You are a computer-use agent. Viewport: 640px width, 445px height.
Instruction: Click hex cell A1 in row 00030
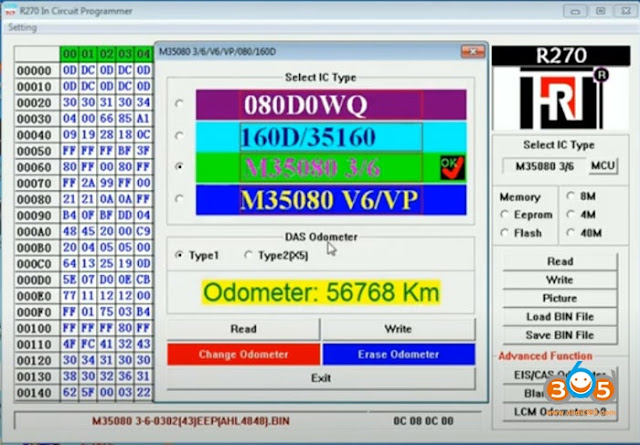coord(143,118)
